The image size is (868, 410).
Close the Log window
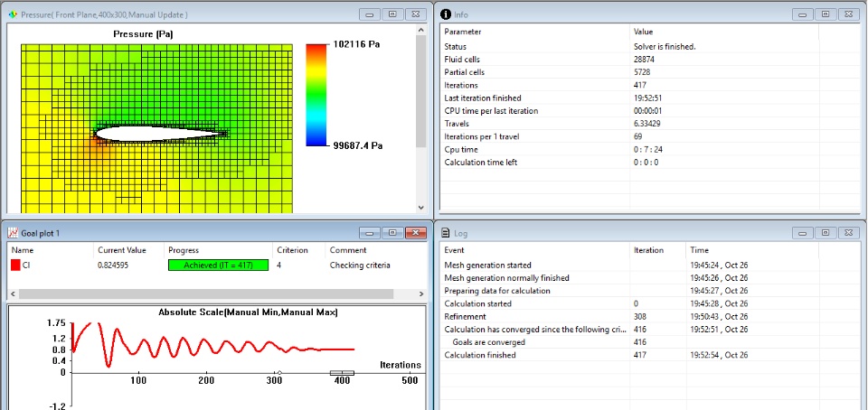(848, 233)
